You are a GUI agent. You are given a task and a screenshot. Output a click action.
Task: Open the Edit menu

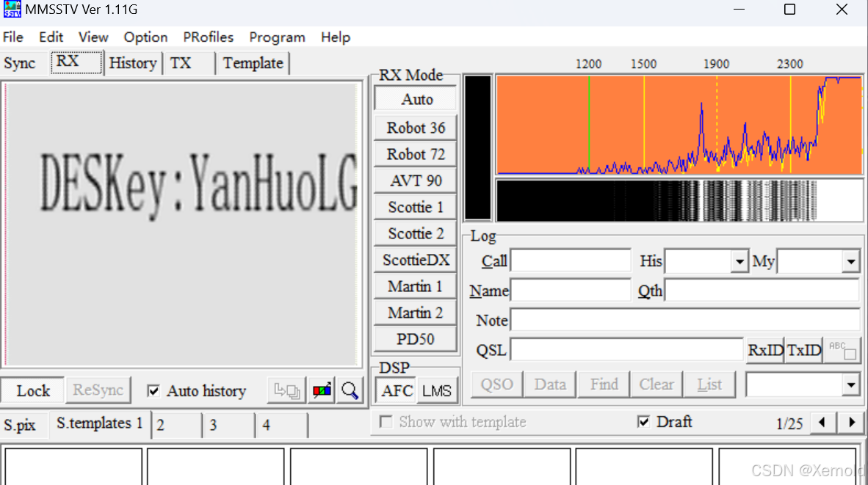tap(51, 37)
